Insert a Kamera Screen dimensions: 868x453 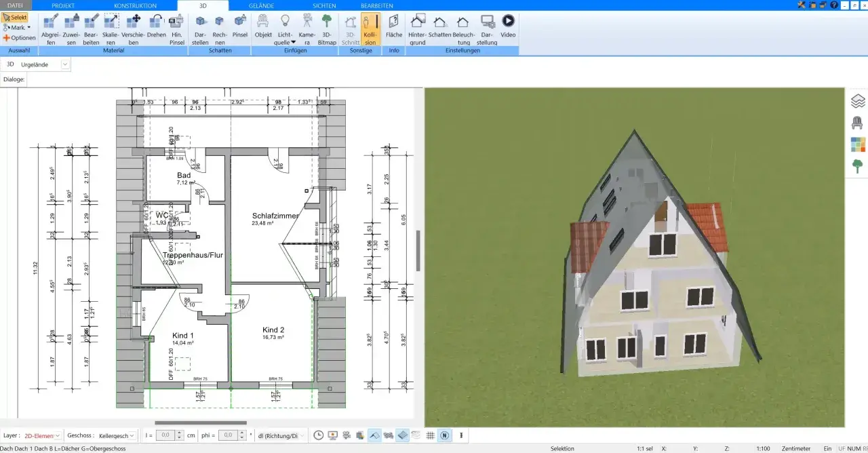tap(307, 28)
